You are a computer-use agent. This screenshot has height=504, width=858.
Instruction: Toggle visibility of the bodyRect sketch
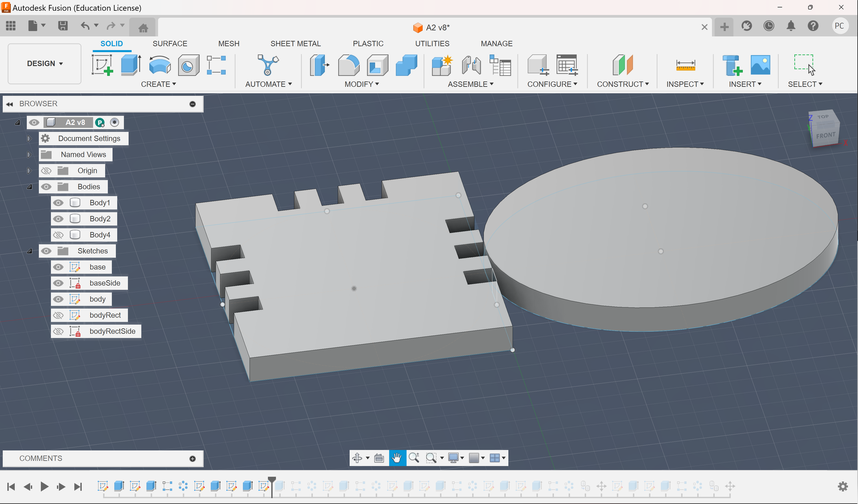(x=58, y=315)
